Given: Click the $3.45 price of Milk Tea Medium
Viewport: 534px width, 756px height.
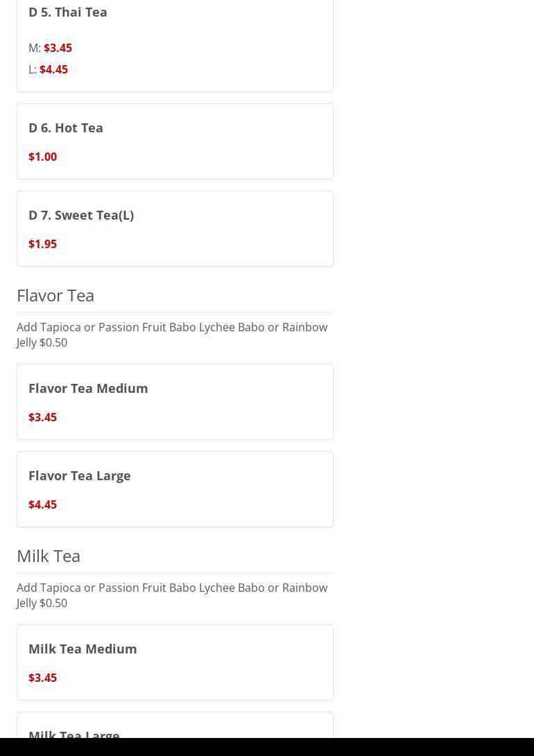Looking at the screenshot, I should coord(42,678).
